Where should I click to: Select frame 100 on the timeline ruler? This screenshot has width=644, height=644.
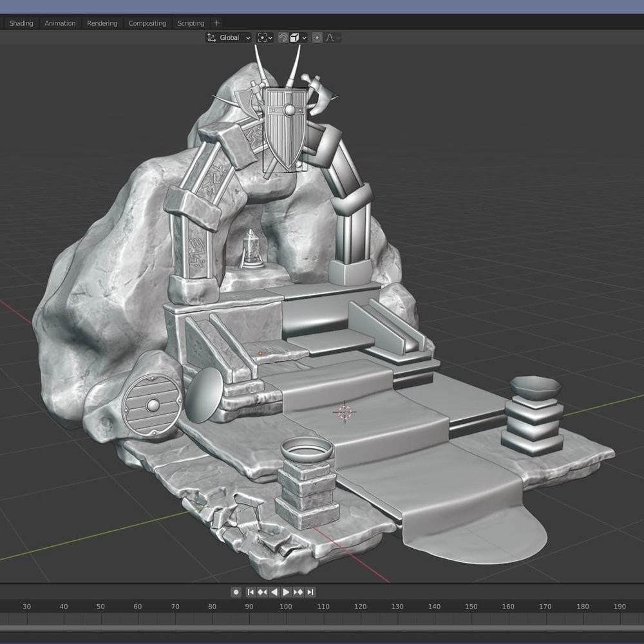tap(286, 606)
